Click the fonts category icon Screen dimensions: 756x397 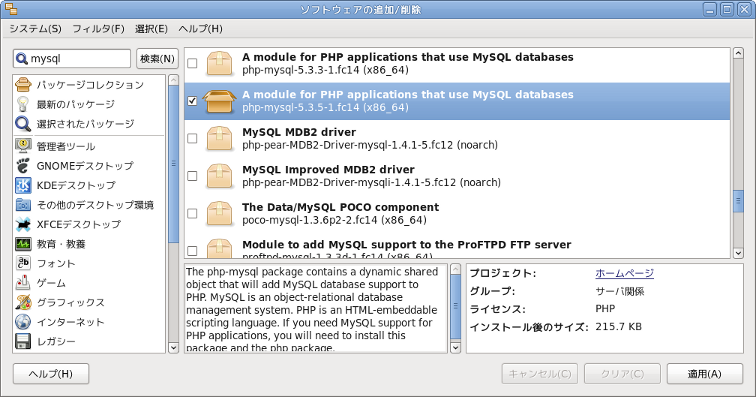pos(23,263)
